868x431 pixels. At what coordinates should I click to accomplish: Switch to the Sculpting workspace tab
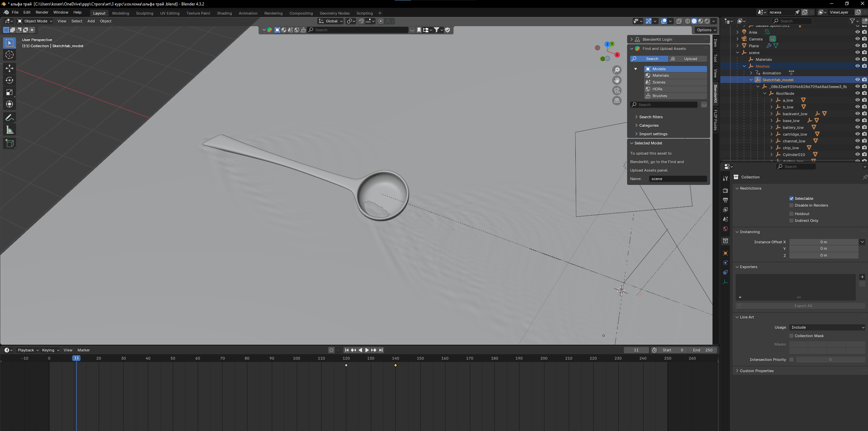(x=145, y=13)
